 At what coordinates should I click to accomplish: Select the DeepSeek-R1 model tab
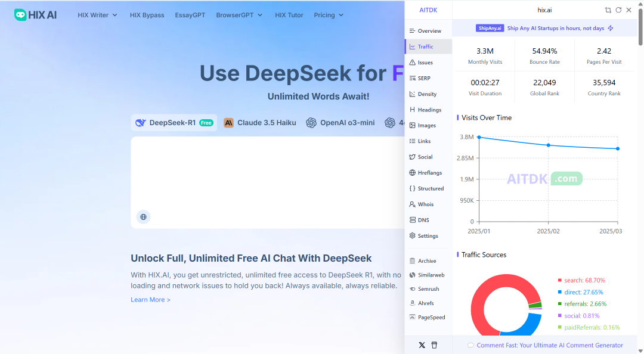174,123
